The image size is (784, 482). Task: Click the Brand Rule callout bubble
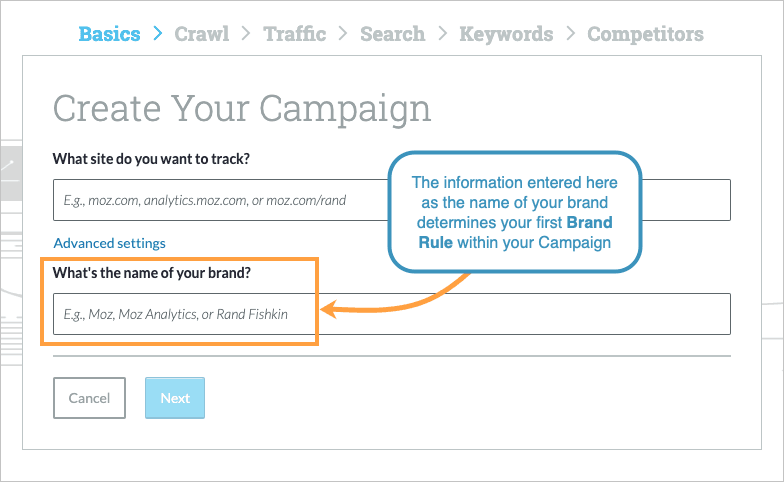coord(514,212)
